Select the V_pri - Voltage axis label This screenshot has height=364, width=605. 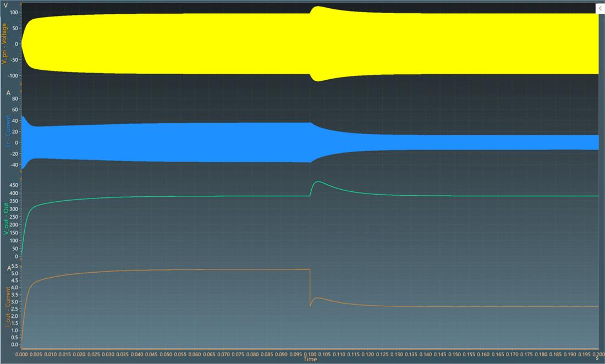coord(4,41)
